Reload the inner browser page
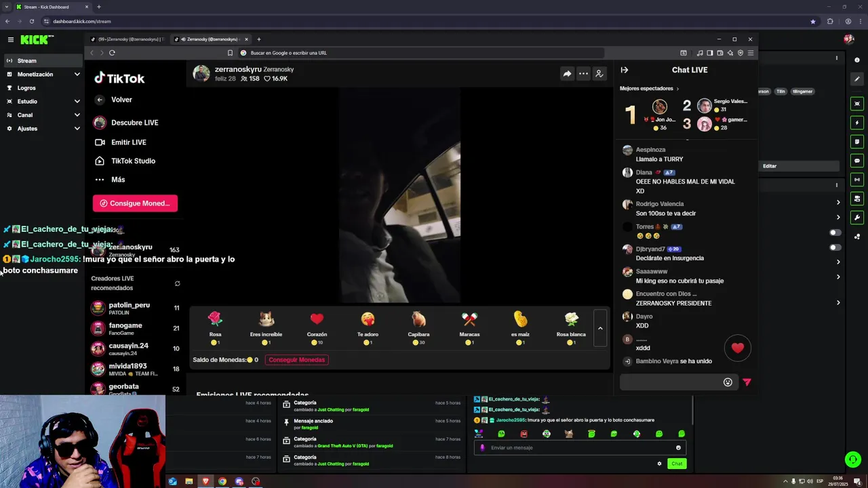This screenshot has width=868, height=488. [x=112, y=53]
